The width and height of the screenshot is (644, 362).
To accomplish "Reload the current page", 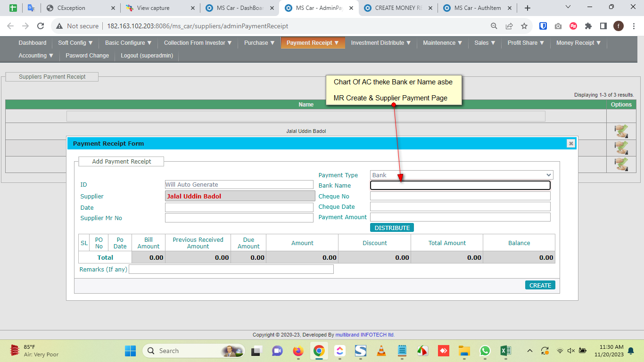I will click(41, 26).
